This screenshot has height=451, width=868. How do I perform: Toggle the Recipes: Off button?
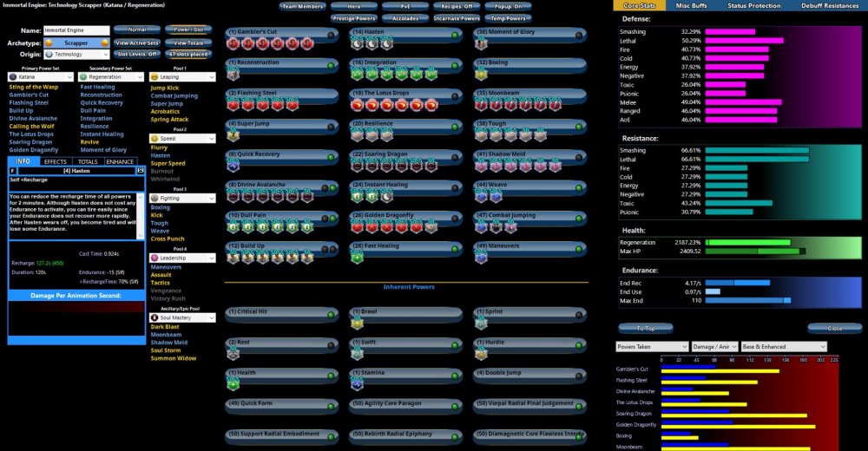pos(456,6)
